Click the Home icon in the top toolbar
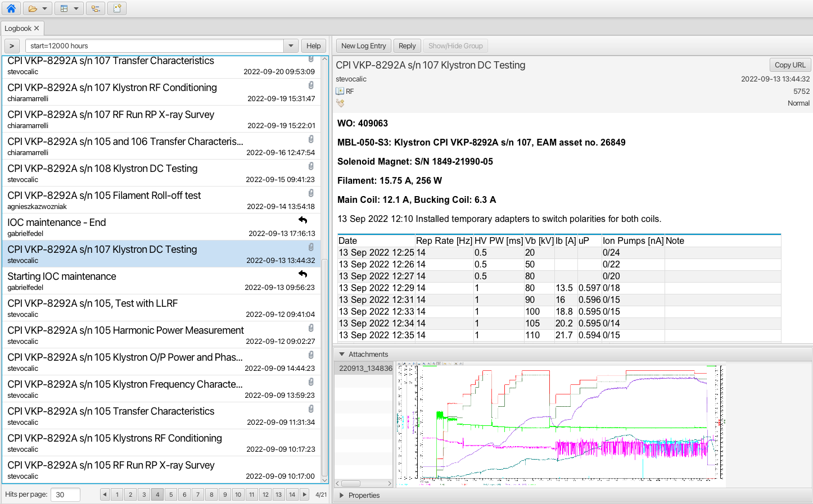 [11, 8]
